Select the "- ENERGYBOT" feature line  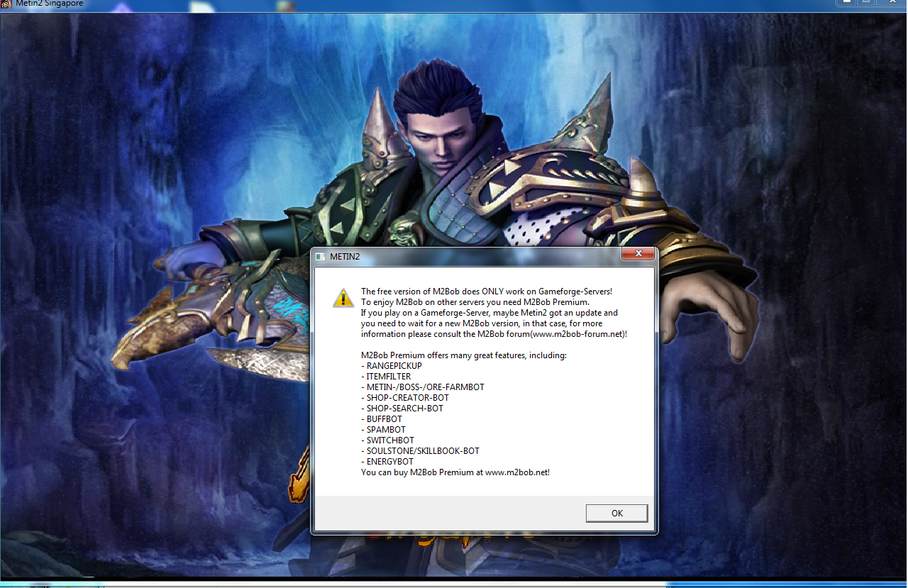(387, 462)
